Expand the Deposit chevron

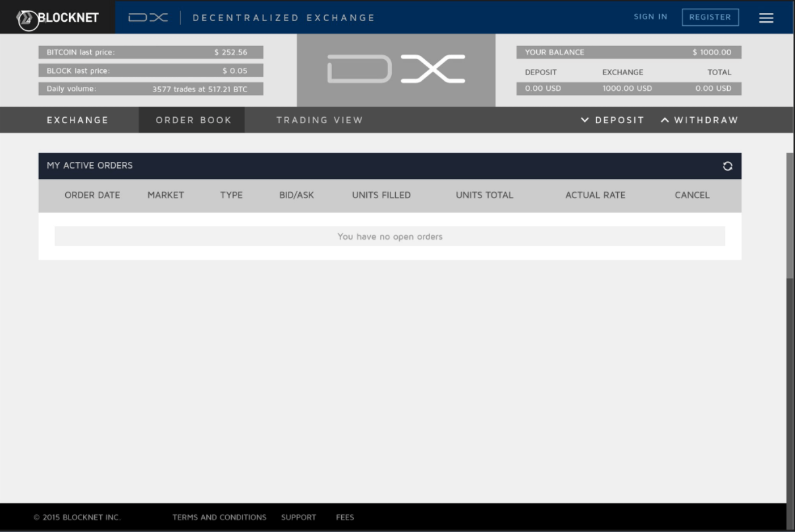coord(585,120)
